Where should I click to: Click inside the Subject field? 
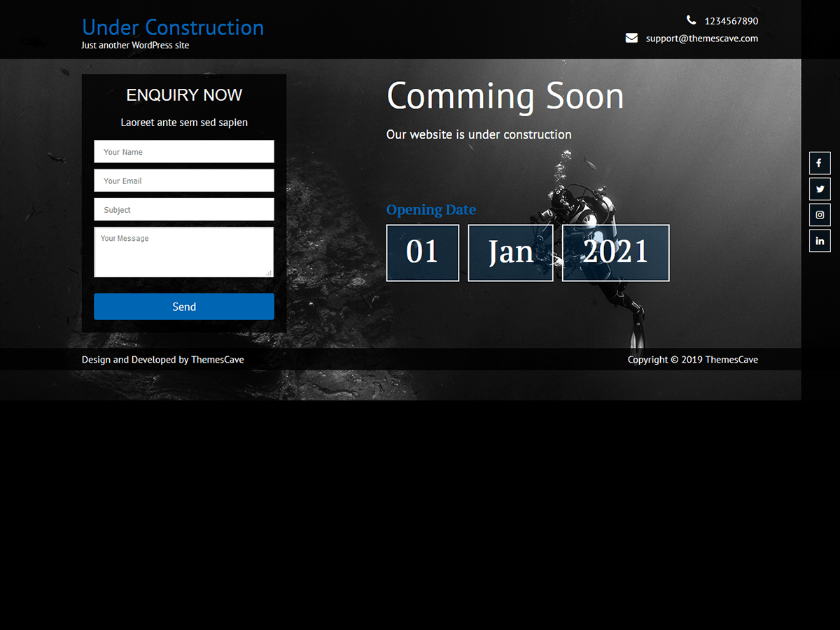click(x=183, y=209)
